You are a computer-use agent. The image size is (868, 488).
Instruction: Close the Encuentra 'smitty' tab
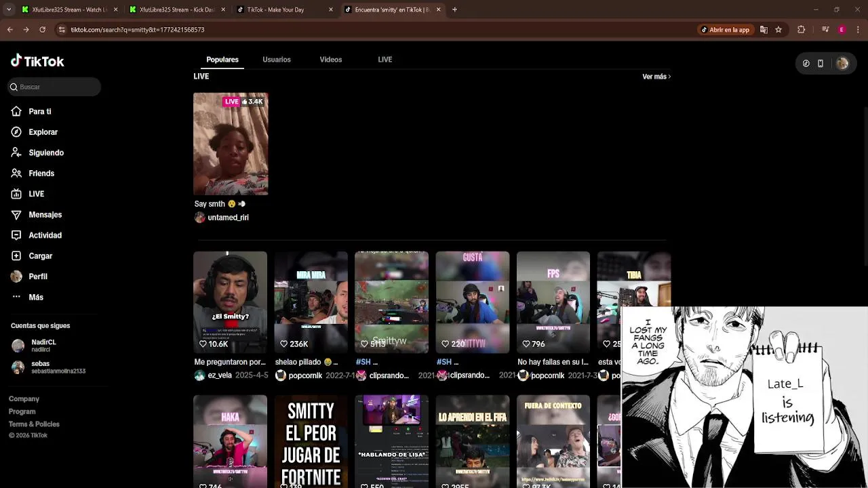point(438,9)
